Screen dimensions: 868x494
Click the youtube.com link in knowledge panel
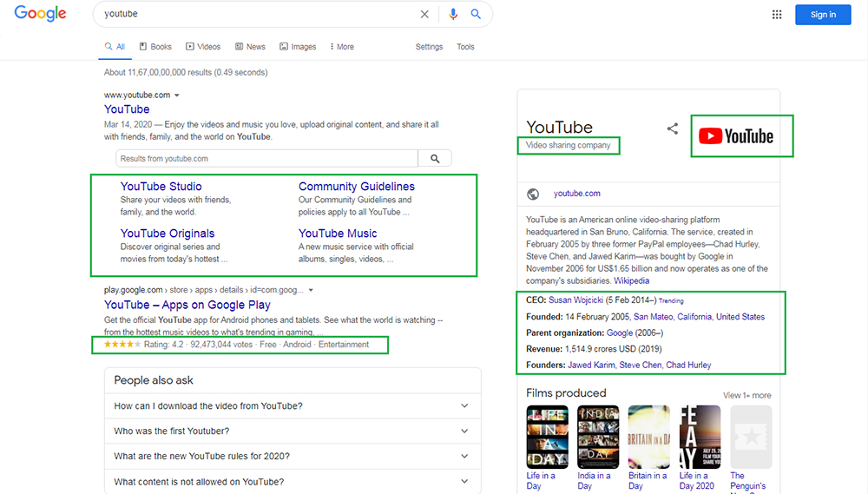click(577, 194)
